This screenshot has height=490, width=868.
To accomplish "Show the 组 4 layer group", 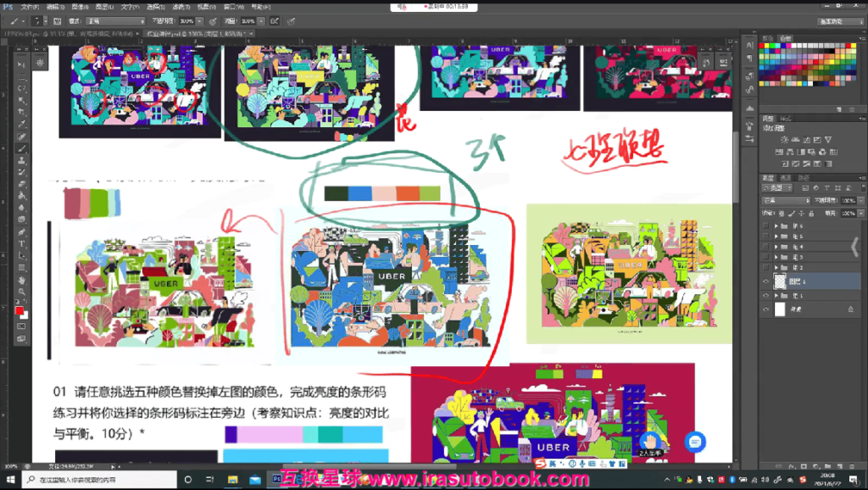I will [765, 247].
